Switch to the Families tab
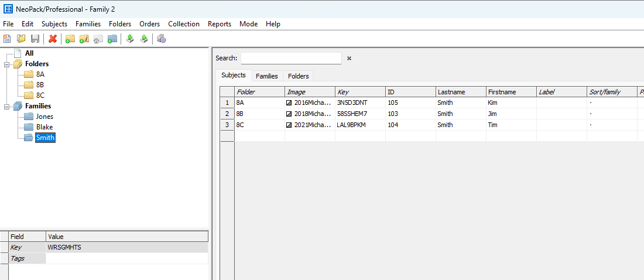The height and width of the screenshot is (280, 644). tap(266, 76)
